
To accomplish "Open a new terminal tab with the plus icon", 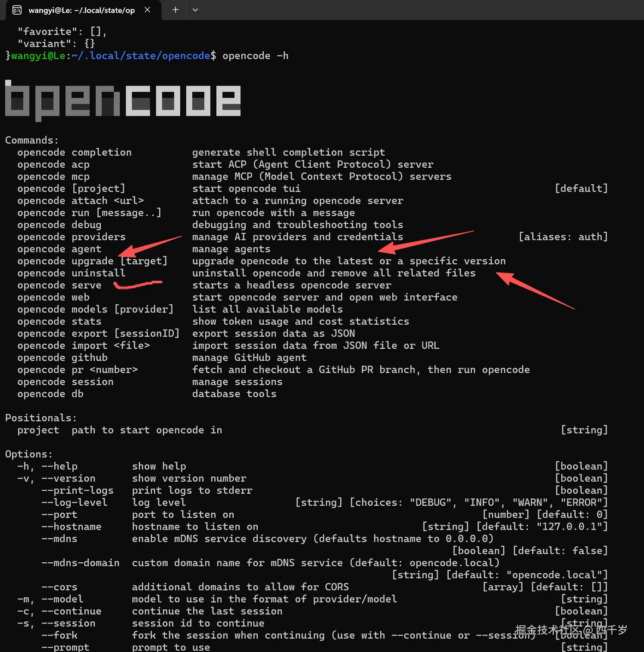I will point(175,9).
